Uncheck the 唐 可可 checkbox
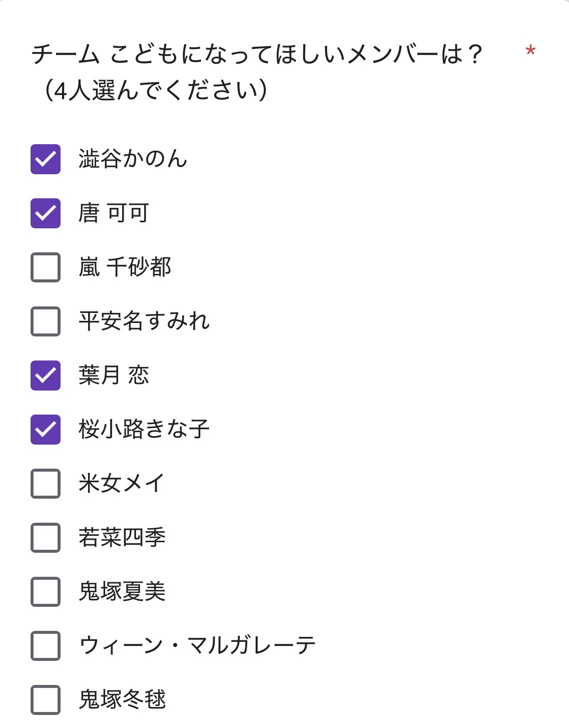Viewport: 569px width, 728px height. 46,213
